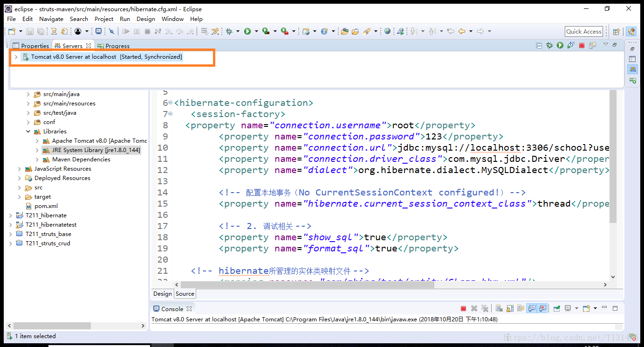The height and width of the screenshot is (347, 644).
Task: Click the yellow Back navigation arrow
Action: (x=462, y=31)
